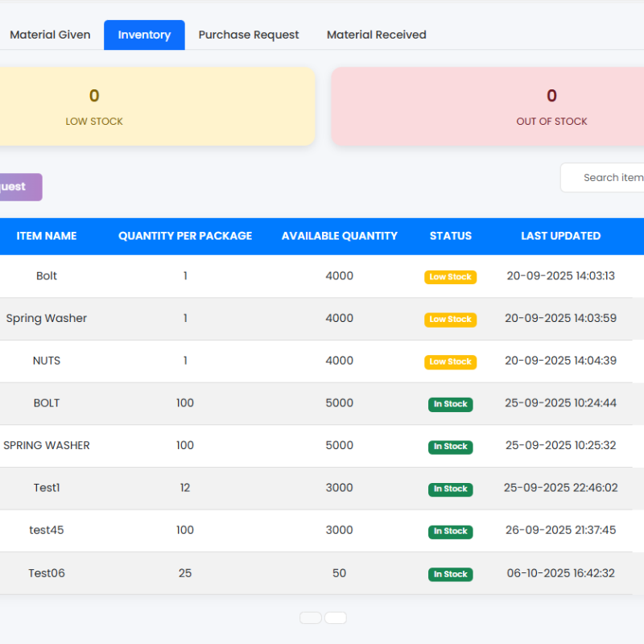Go to the Material Received tab

point(376,35)
